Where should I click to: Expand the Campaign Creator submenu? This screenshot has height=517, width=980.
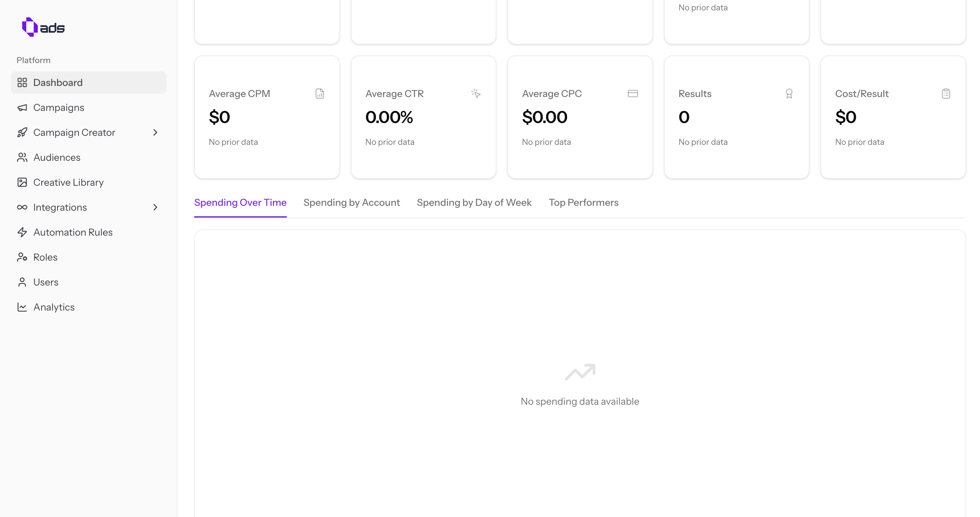pyautogui.click(x=155, y=132)
